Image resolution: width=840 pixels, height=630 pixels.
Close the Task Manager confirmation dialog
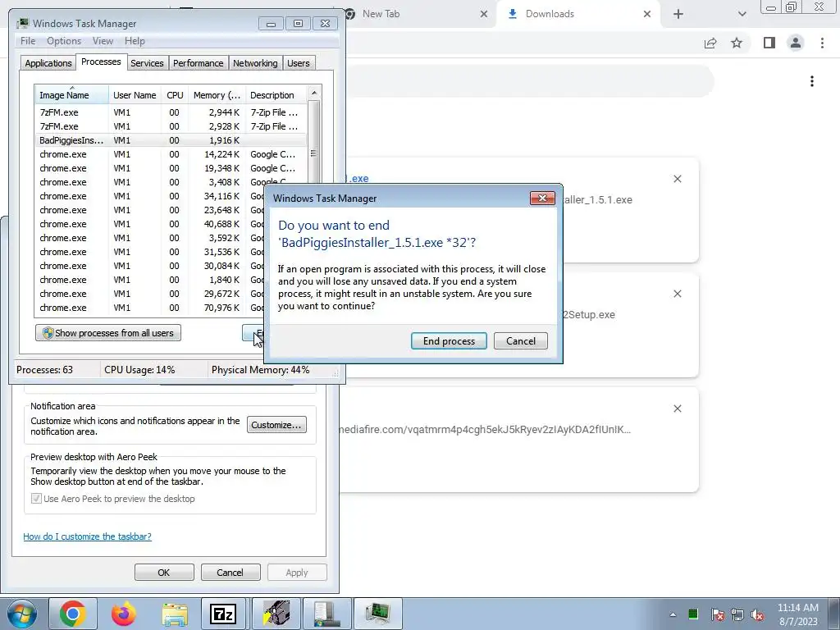tap(542, 199)
